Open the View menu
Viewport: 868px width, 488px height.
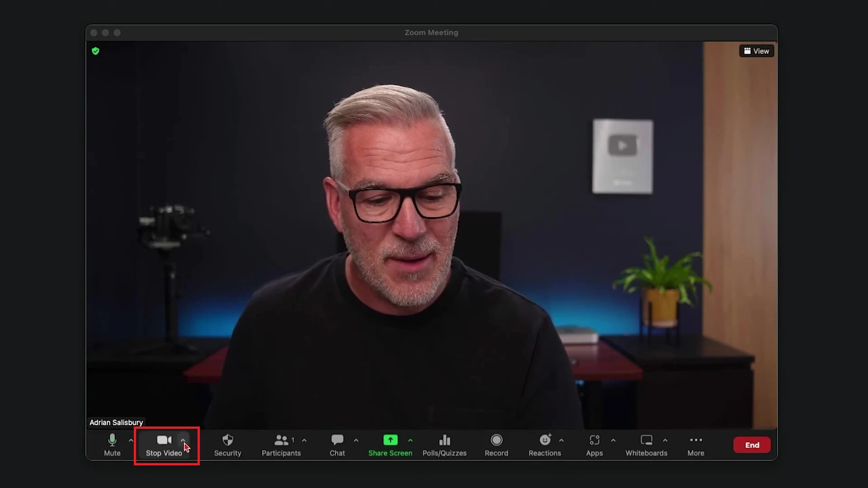pos(756,51)
